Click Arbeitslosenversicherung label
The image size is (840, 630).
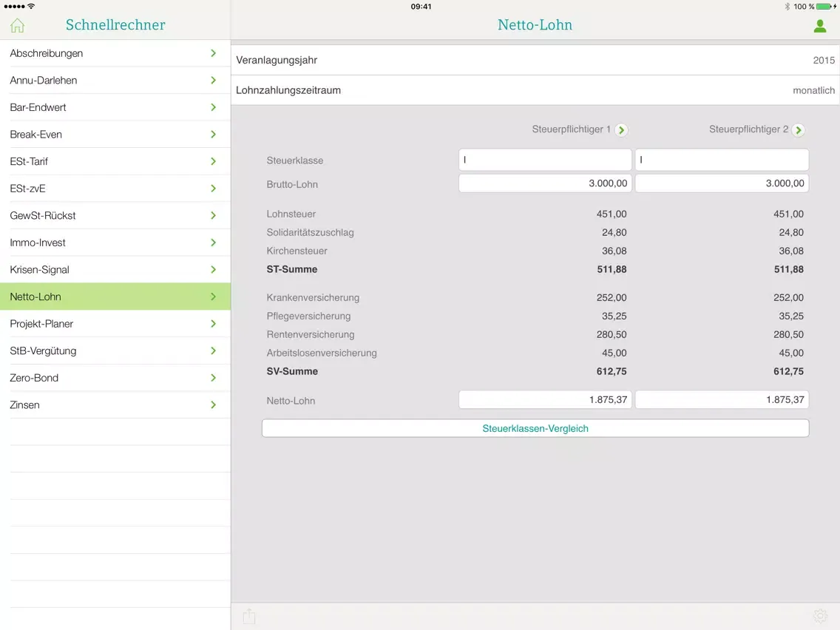[322, 353]
